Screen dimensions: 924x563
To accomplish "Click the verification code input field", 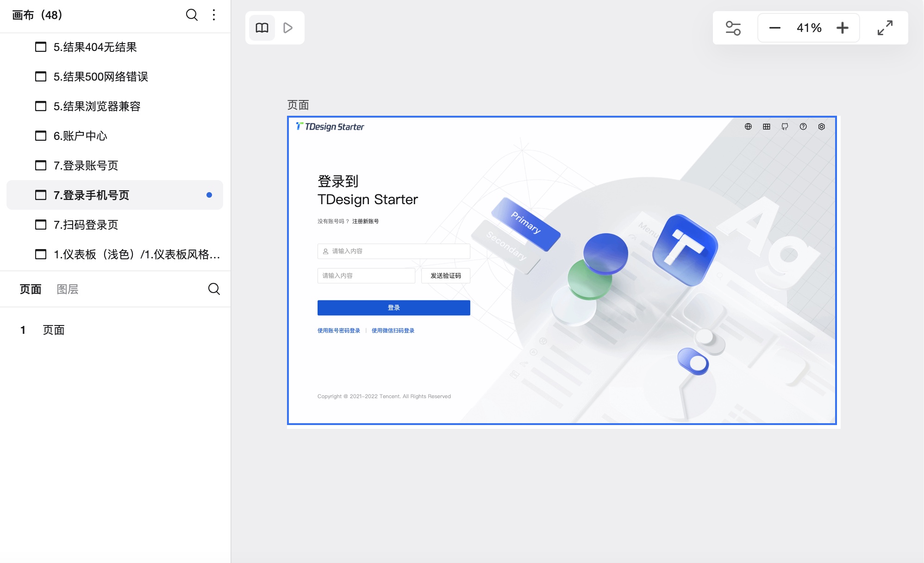I will [366, 275].
